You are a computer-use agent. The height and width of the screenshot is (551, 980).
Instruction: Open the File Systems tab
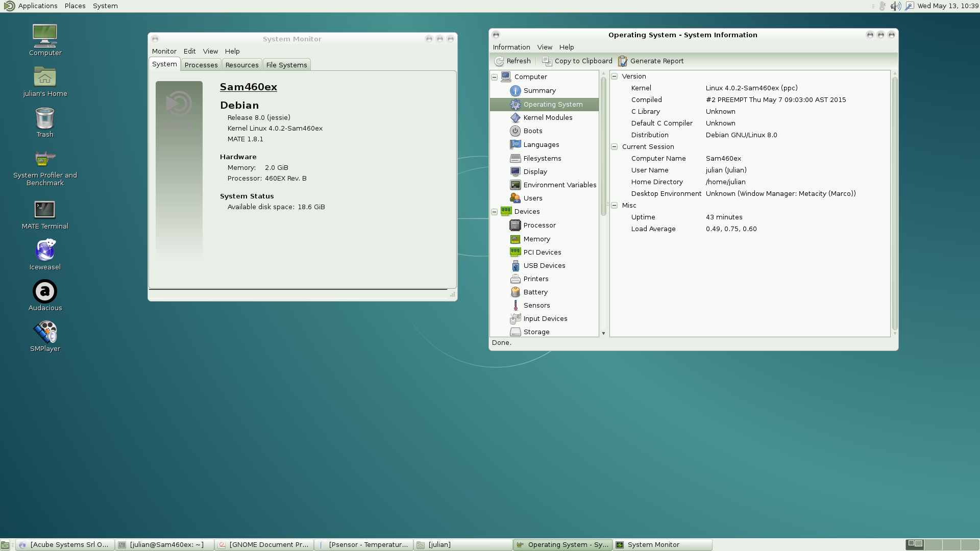click(x=286, y=65)
